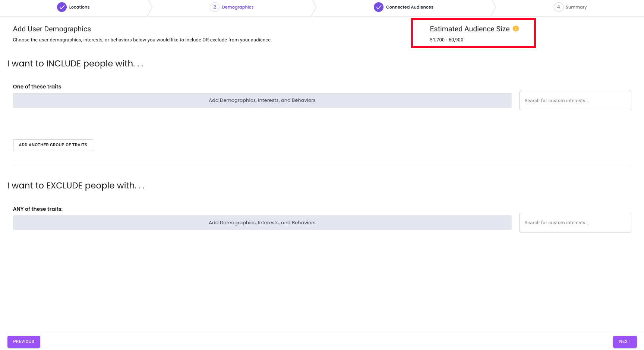Focus the include custom interests search field

coord(575,100)
